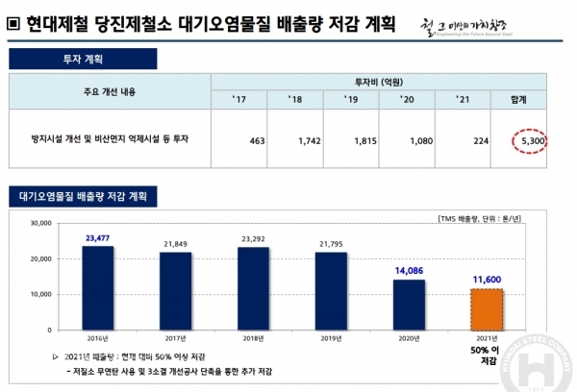This screenshot has height=392, width=577.
Task: Click the TMS 배출량 unit note
Action: click(509, 219)
